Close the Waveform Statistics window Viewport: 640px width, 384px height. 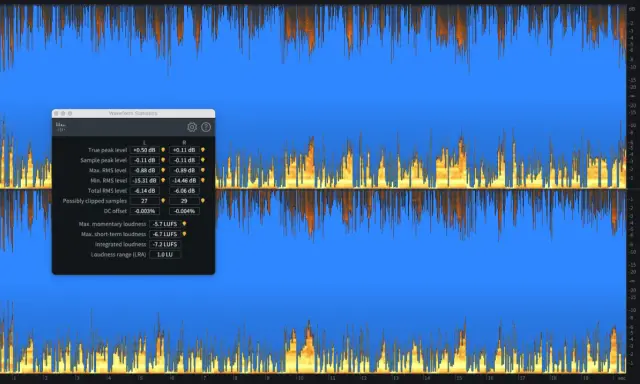click(56, 113)
